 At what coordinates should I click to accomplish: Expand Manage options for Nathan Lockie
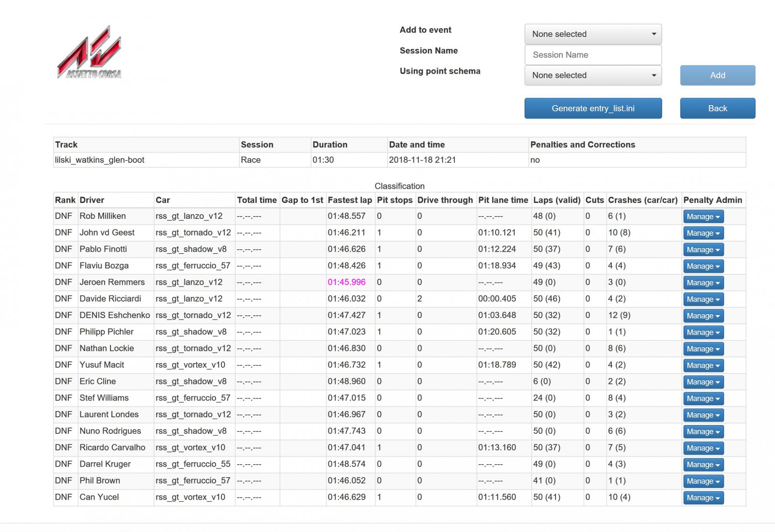(703, 349)
